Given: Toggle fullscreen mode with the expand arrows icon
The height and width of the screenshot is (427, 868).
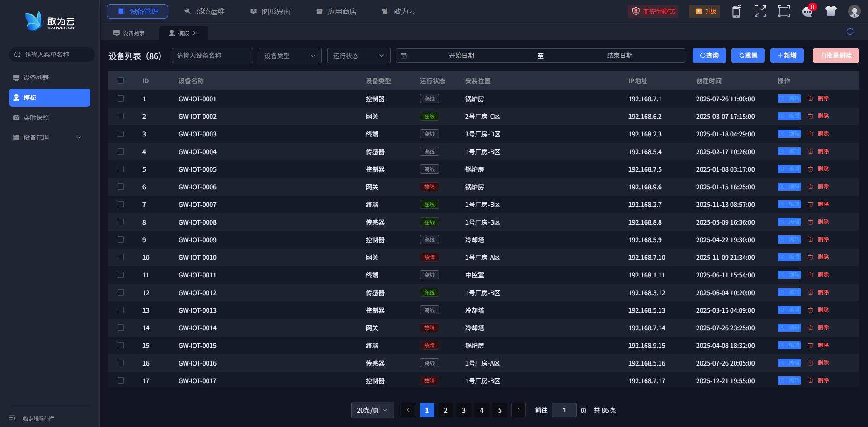Looking at the screenshot, I should pyautogui.click(x=760, y=11).
